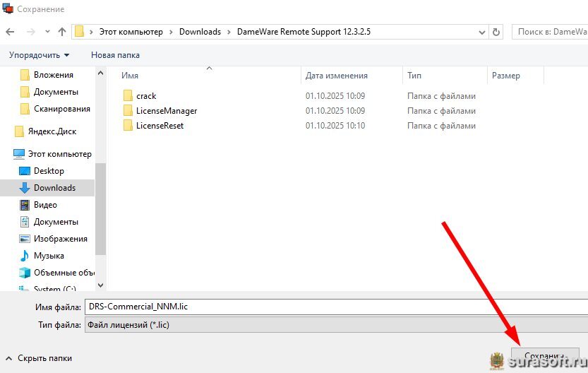Collapse folders with 'Скрыть папки'

point(40,358)
